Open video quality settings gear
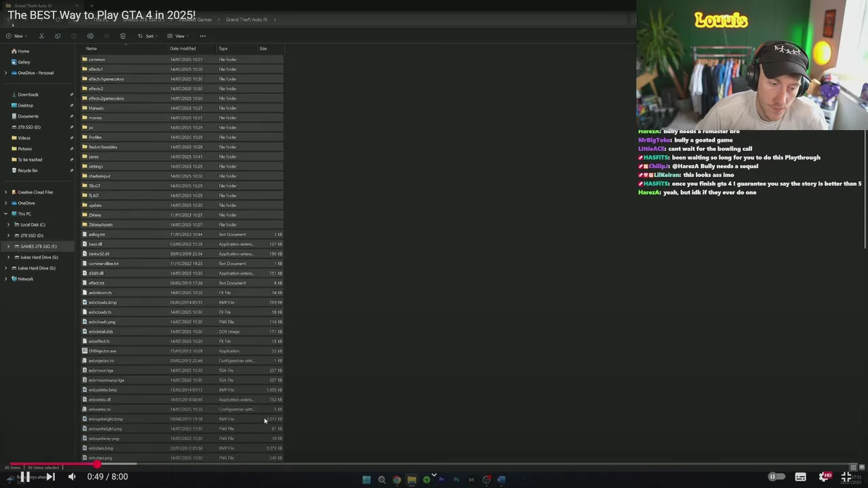This screenshot has width=868, height=488. click(x=825, y=476)
